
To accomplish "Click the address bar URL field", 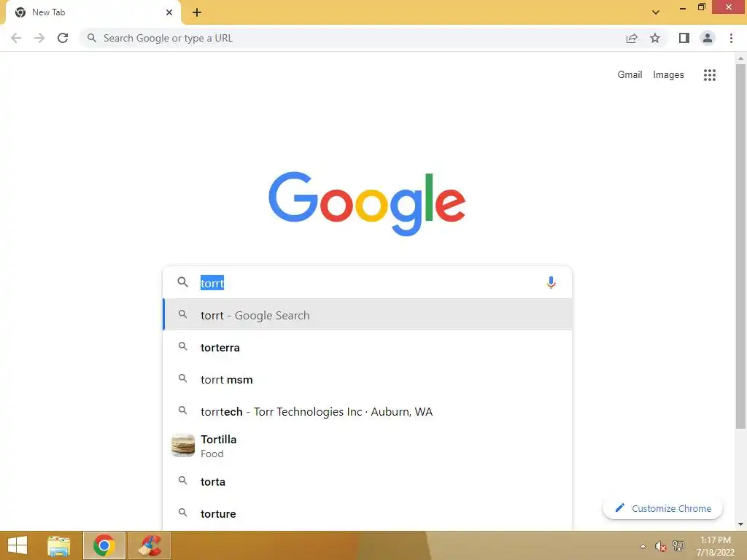I will (x=352, y=38).
